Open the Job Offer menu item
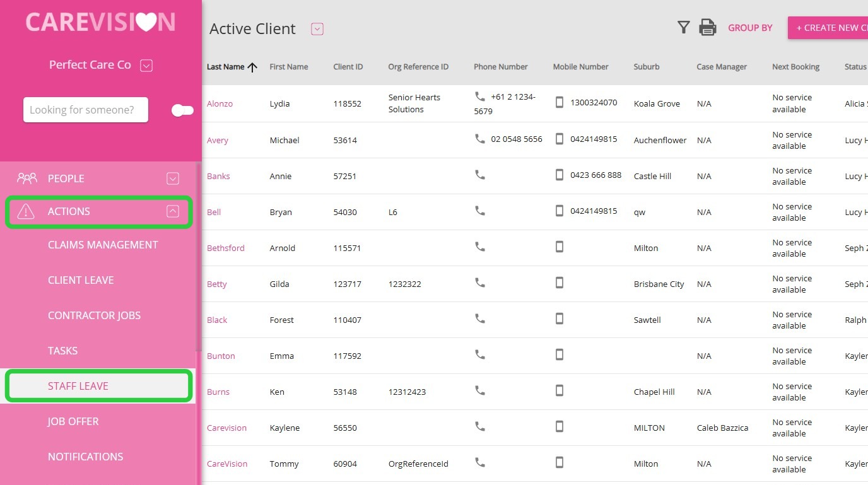 73,421
